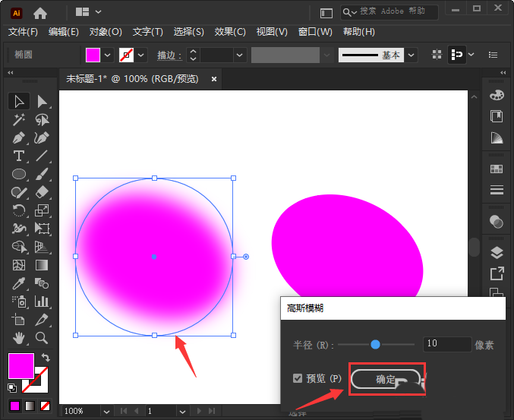Select the Ellipse tool
This screenshot has width=514, height=420.
point(19,174)
